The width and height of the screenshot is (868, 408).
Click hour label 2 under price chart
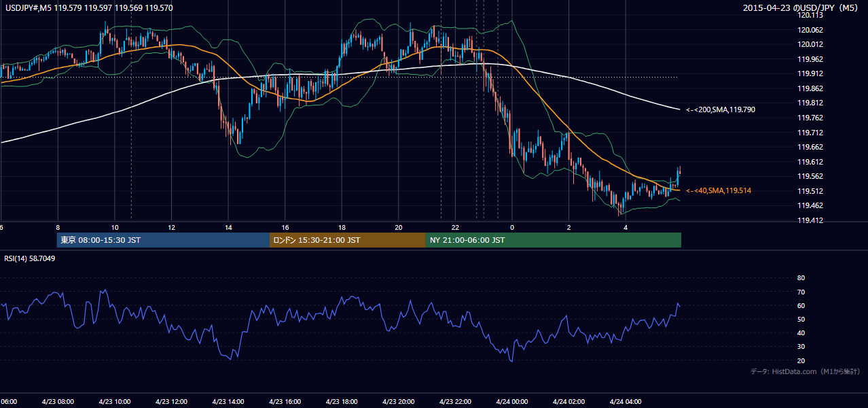click(x=569, y=228)
